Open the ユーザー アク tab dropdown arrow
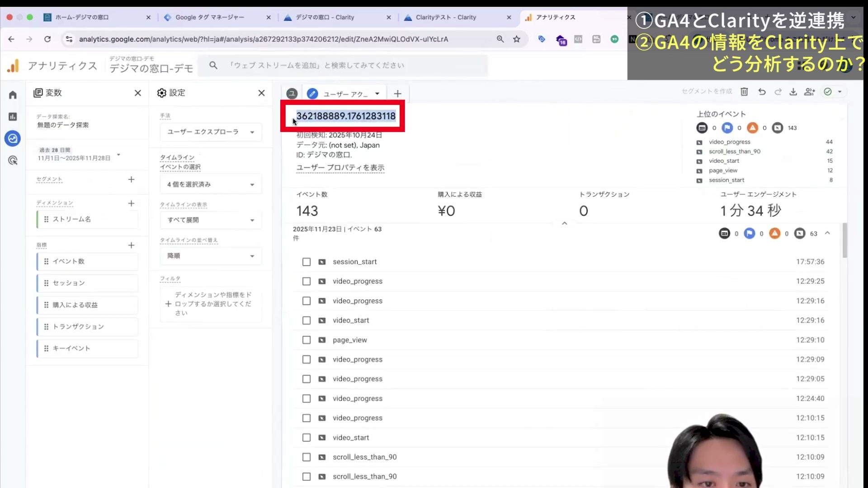 click(x=377, y=94)
